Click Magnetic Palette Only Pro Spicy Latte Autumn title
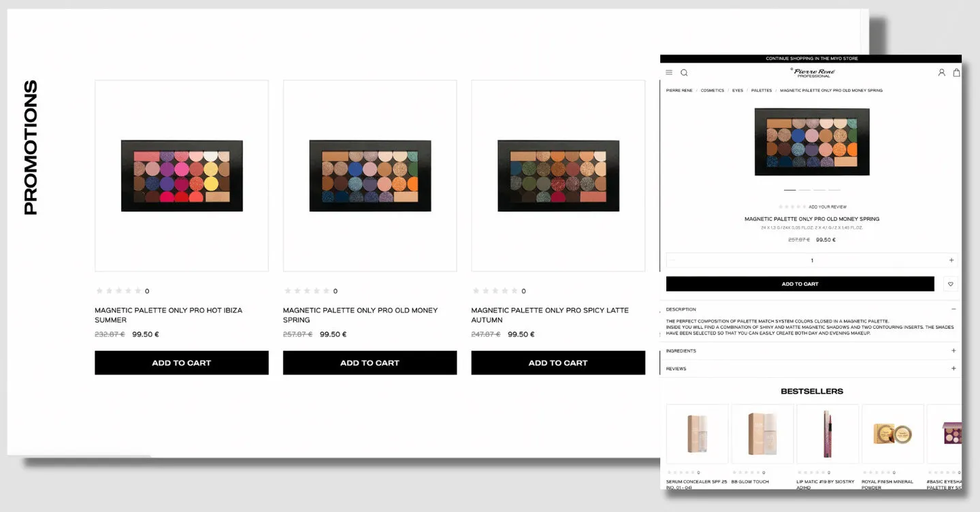This screenshot has height=512, width=980. pyautogui.click(x=550, y=315)
